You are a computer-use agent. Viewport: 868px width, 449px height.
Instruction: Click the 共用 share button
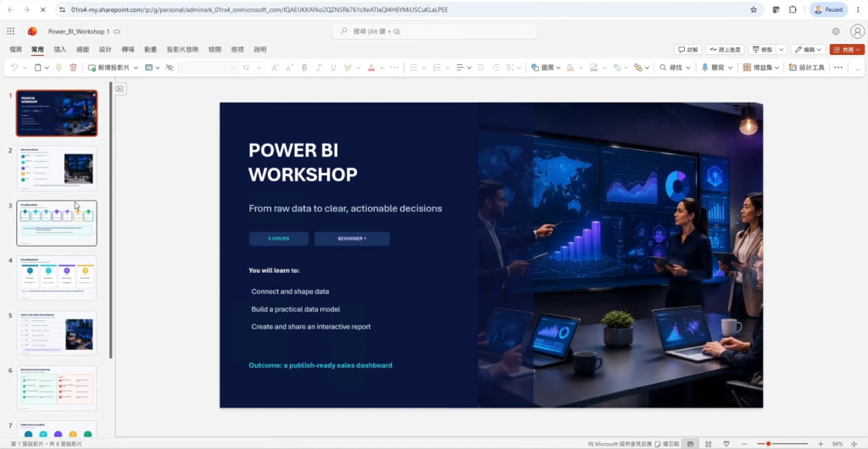(847, 49)
